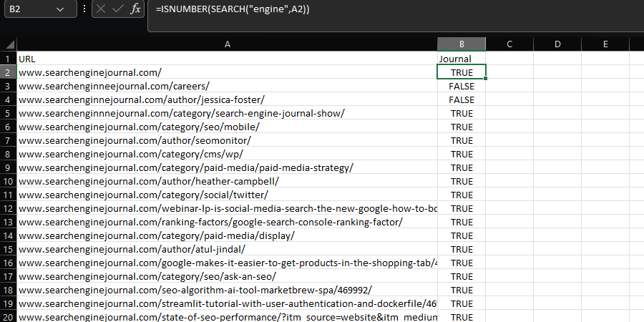The height and width of the screenshot is (322, 644).
Task: Click the www.searchenginejournal.com/ cell in row 2
Action: [x=227, y=72]
